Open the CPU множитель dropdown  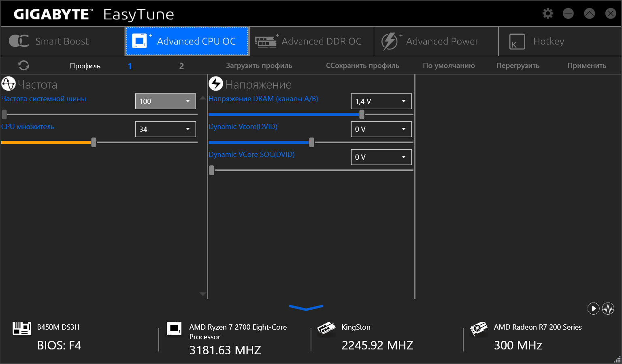click(x=165, y=129)
